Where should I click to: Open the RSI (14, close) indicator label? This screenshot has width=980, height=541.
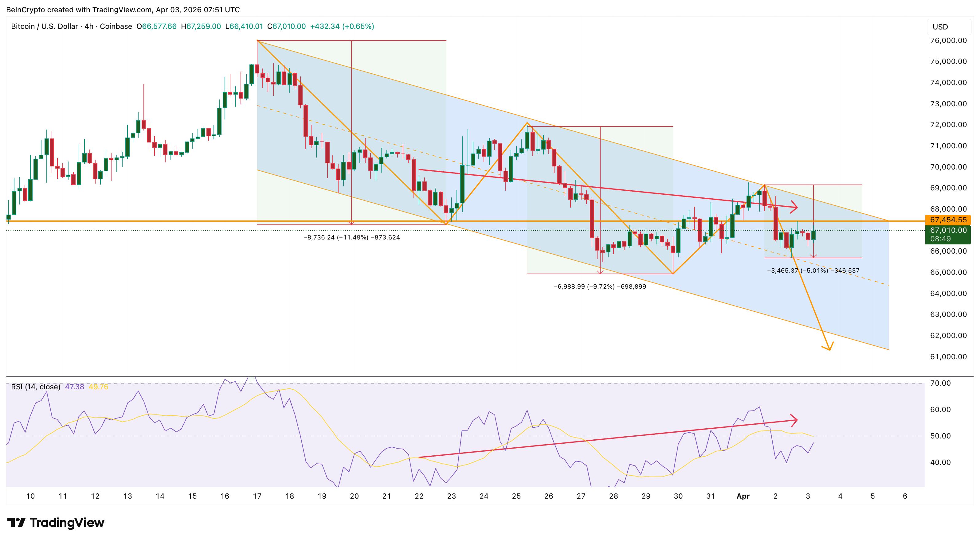(x=35, y=387)
